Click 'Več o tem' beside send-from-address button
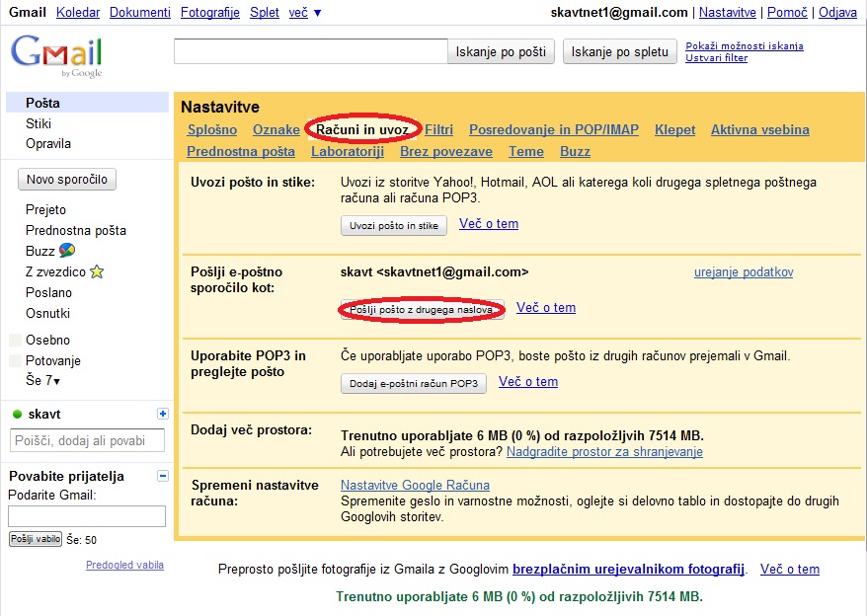 [x=546, y=307]
